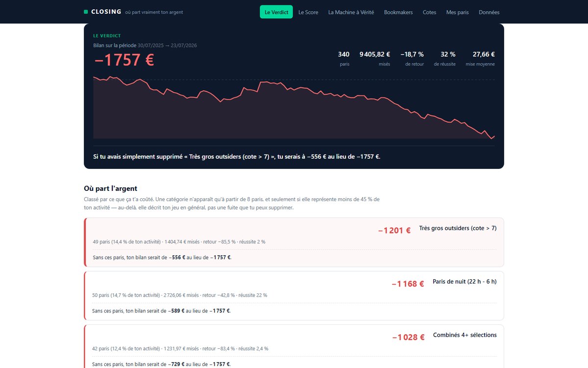Viewport: 588px width, 368px height.
Task: Click the 'bilan serait de −729 €' line
Action: 162,364
